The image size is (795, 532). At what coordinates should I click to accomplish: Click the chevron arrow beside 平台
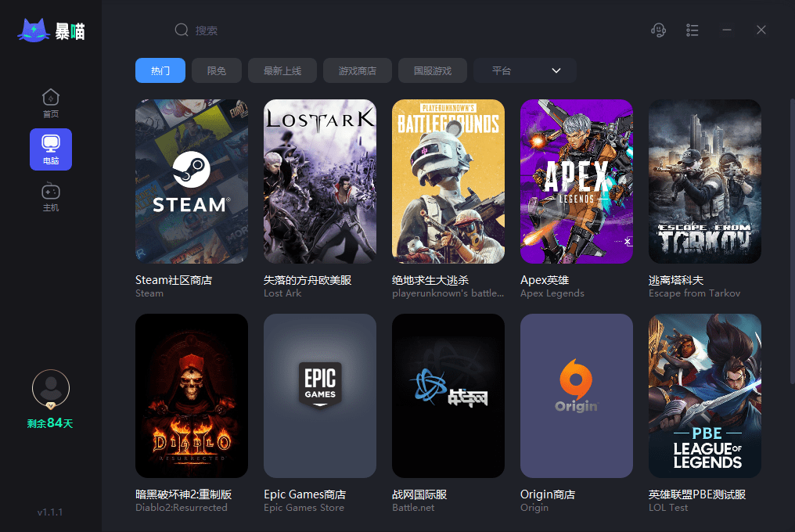click(556, 70)
